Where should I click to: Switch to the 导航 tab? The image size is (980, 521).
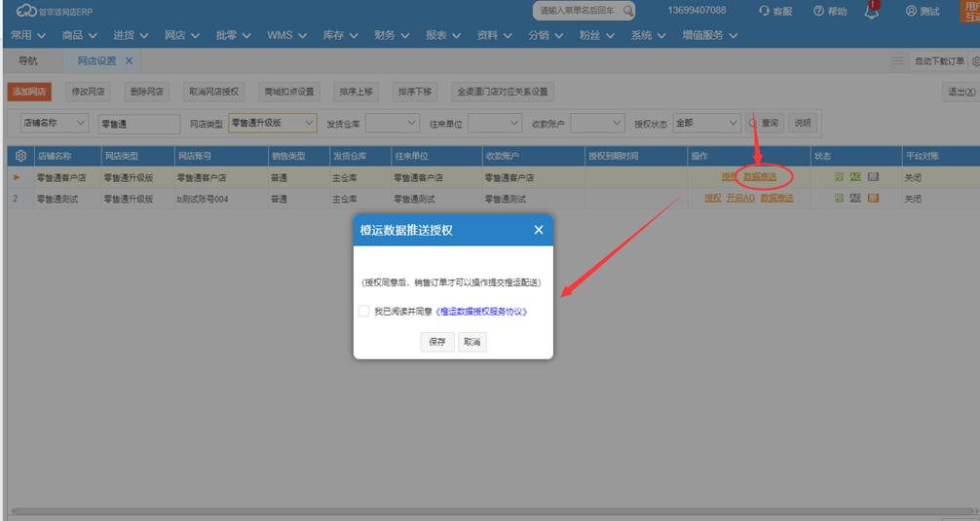point(28,60)
